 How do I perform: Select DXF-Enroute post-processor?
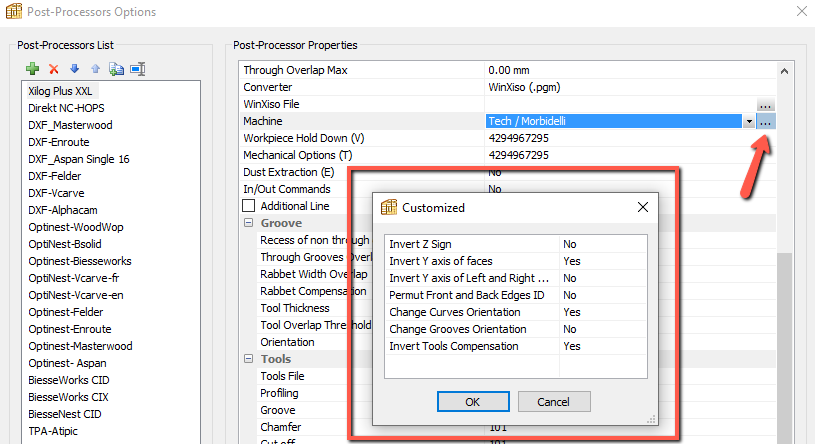[59, 142]
